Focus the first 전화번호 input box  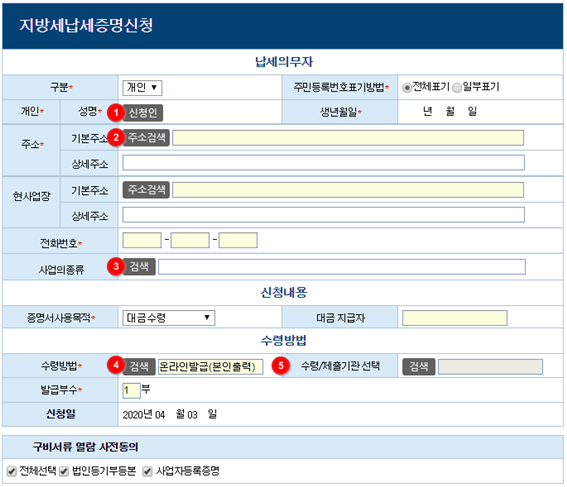[x=142, y=240]
